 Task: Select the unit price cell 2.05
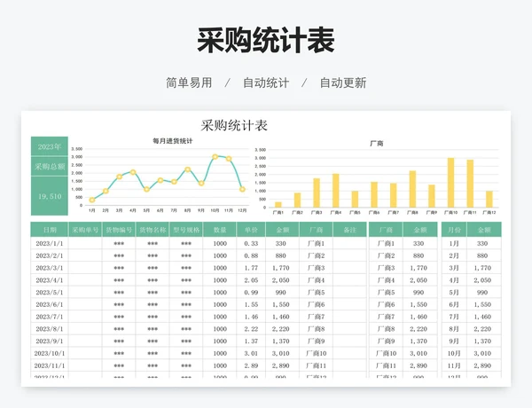tap(251, 280)
